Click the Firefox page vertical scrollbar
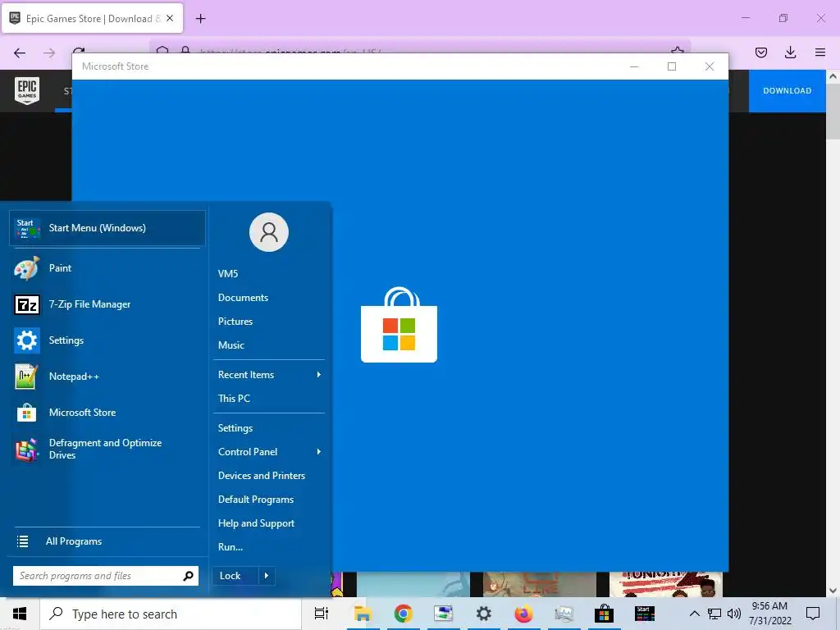Viewport: 840px width, 630px height. point(833,332)
